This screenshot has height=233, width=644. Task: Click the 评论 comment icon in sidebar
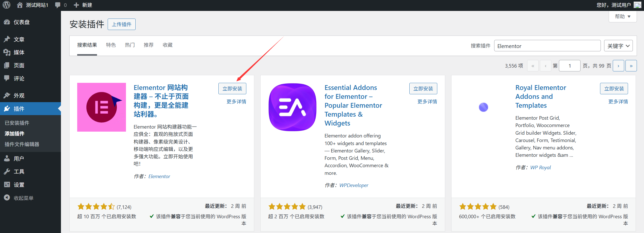point(7,78)
